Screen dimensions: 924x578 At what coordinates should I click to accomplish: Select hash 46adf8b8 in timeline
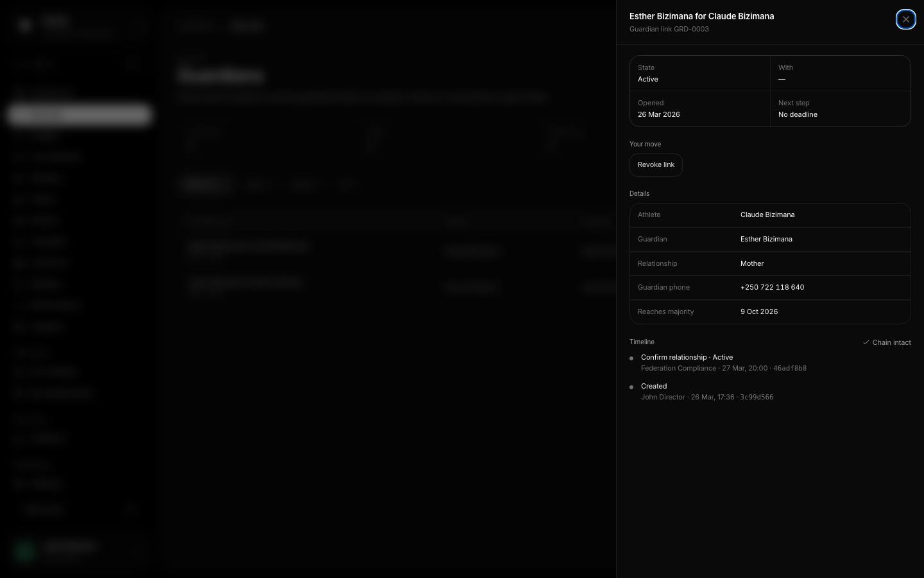(x=790, y=368)
